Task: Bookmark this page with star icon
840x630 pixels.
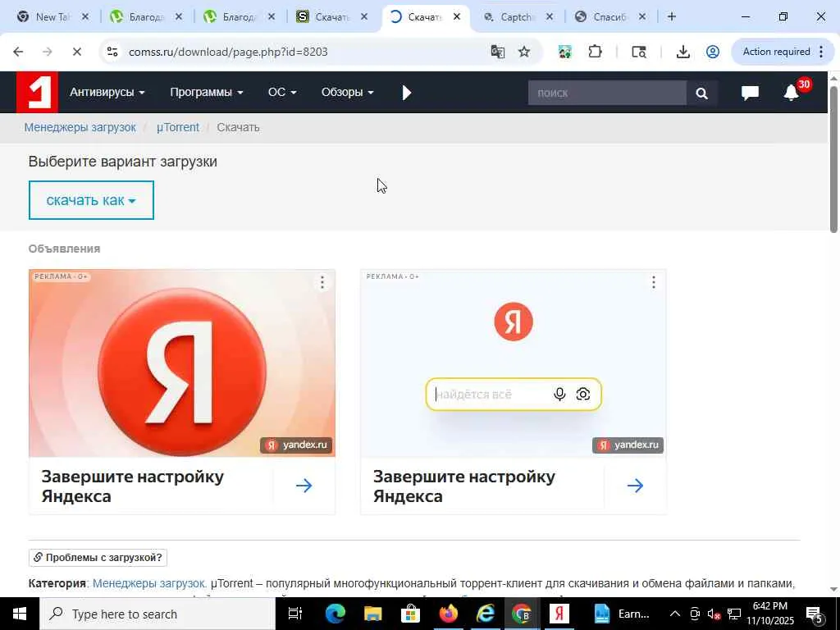Action: pyautogui.click(x=524, y=52)
